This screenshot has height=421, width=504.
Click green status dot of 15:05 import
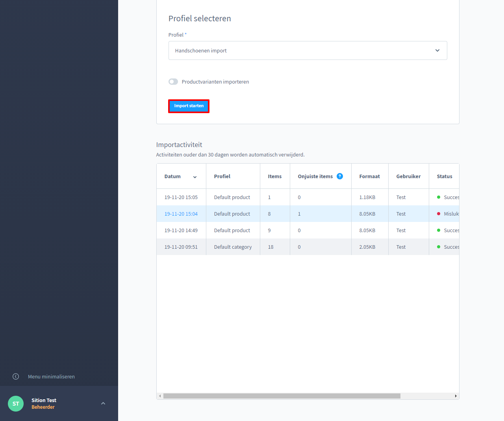[x=439, y=197]
